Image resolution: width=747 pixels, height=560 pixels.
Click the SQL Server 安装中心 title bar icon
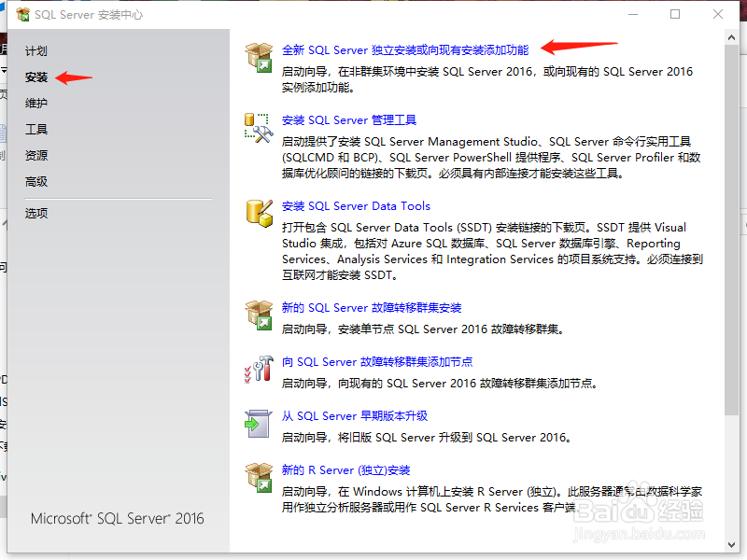[22, 15]
